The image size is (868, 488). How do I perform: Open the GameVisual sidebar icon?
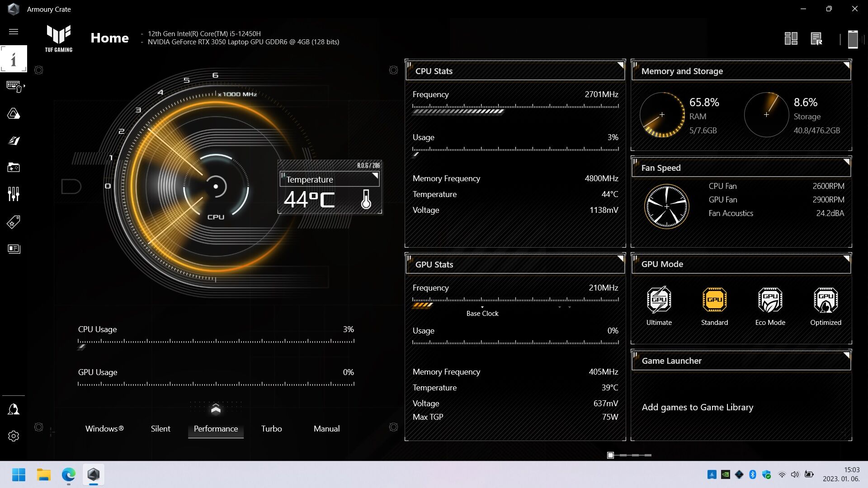[14, 141]
